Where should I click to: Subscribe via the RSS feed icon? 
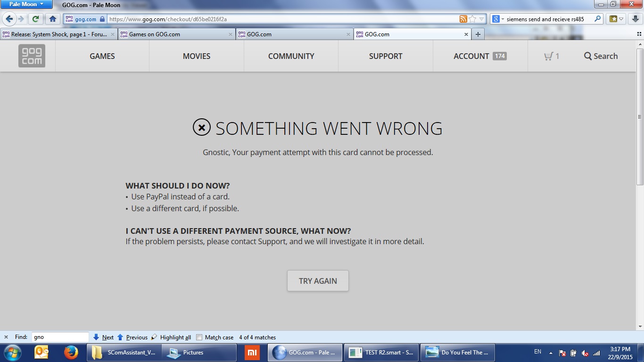[x=463, y=19]
